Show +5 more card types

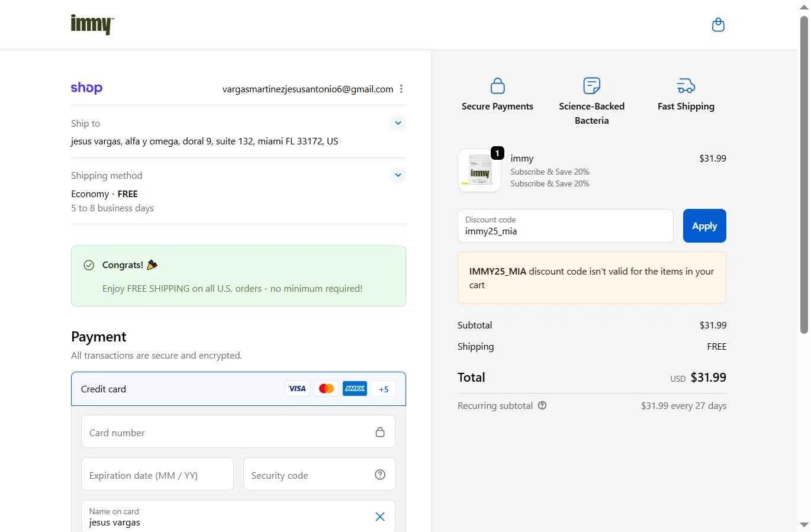384,389
